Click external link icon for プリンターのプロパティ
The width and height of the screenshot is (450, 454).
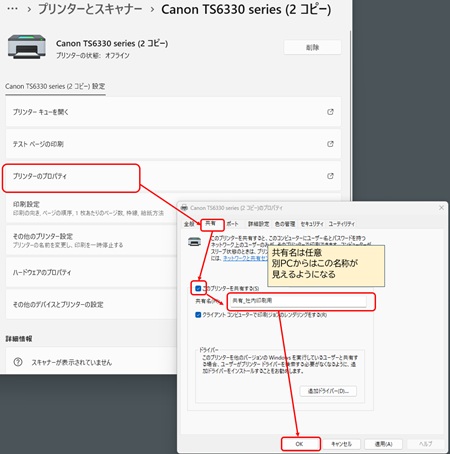(x=330, y=176)
